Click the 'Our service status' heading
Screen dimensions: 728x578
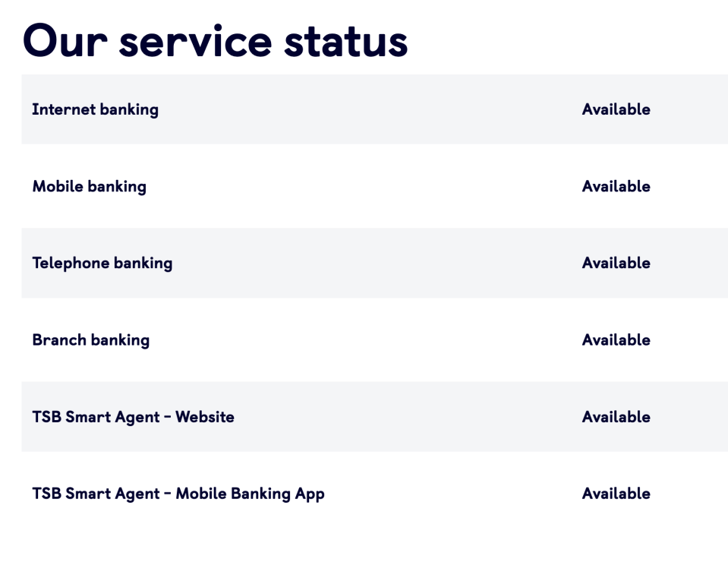click(x=215, y=41)
